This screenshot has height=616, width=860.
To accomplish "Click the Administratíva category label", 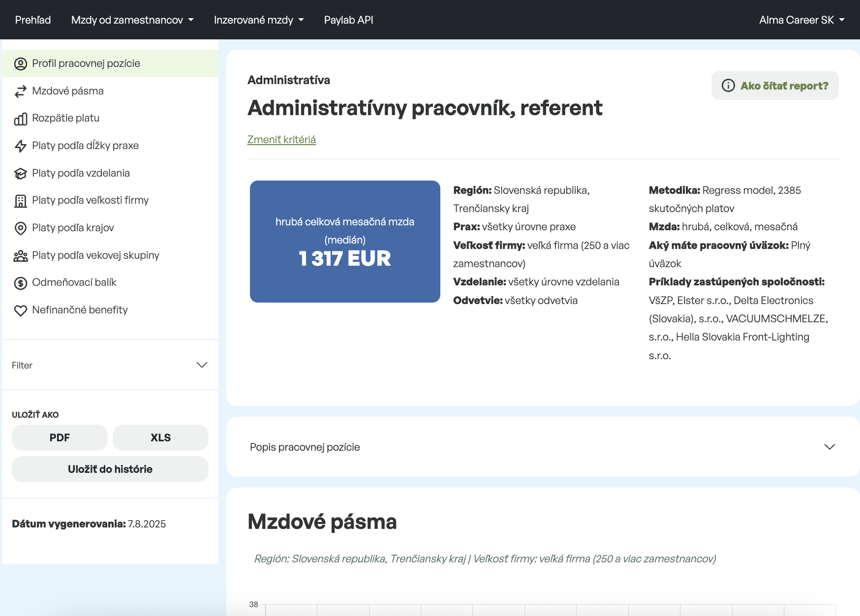I will [x=289, y=80].
